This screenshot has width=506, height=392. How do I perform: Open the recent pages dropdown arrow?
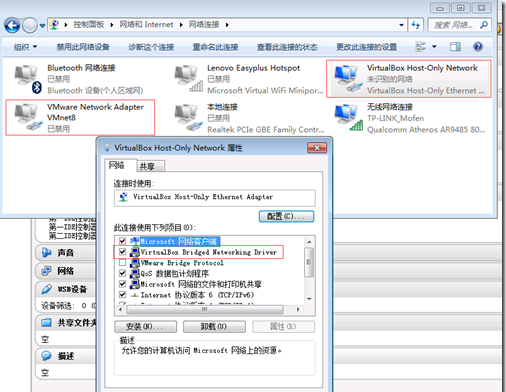coord(42,25)
